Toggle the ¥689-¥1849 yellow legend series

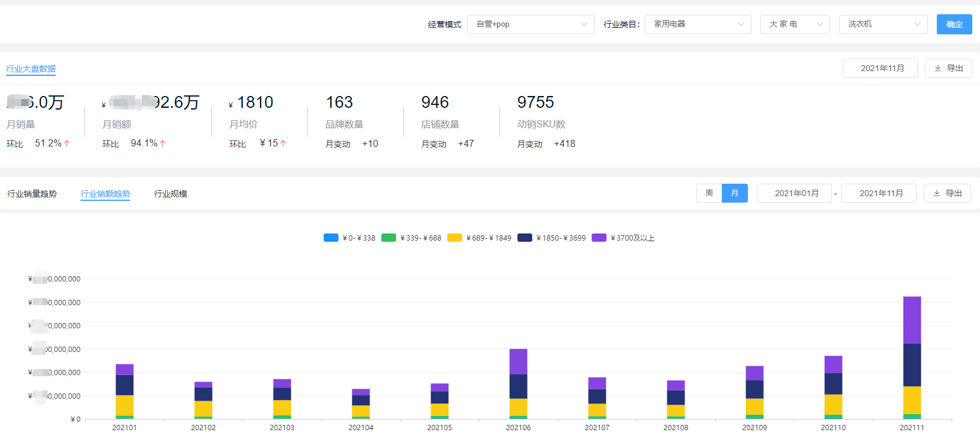click(479, 238)
